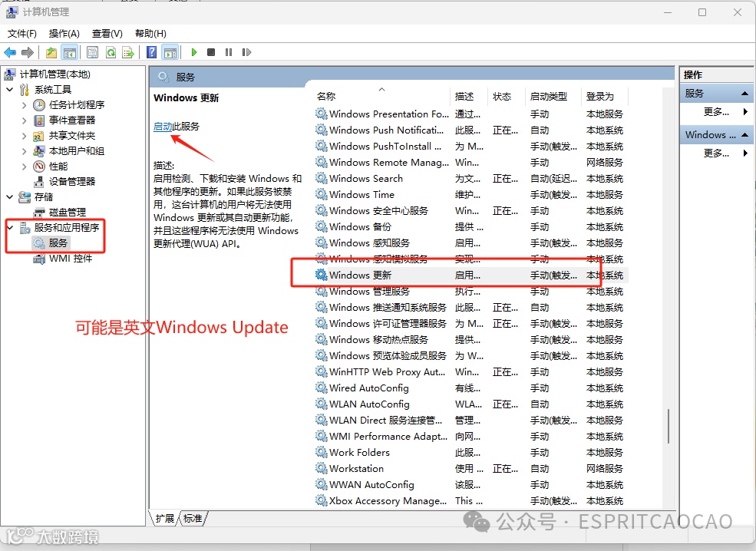Sort by the 状态 column header

(x=507, y=97)
